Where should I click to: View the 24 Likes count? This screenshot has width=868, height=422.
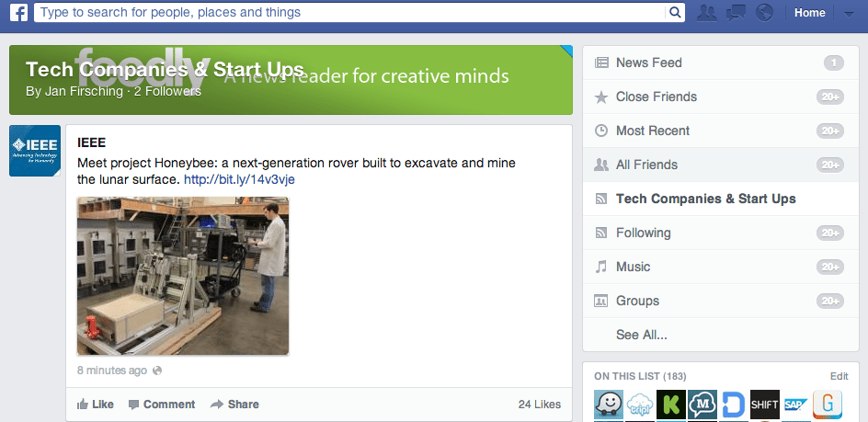539,405
